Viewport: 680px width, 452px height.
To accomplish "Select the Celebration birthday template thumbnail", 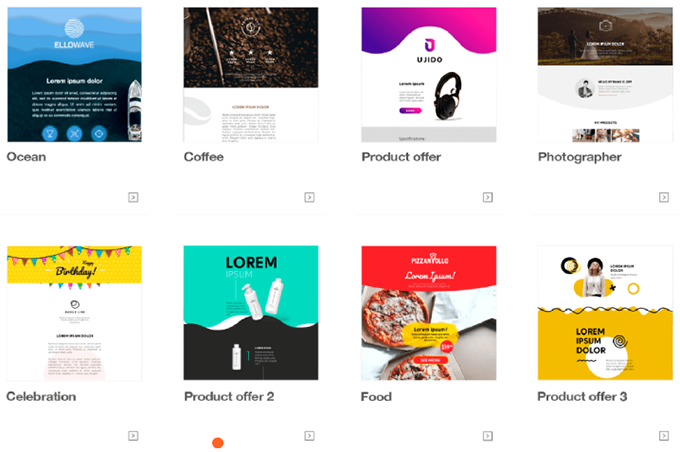I will pos(75,313).
